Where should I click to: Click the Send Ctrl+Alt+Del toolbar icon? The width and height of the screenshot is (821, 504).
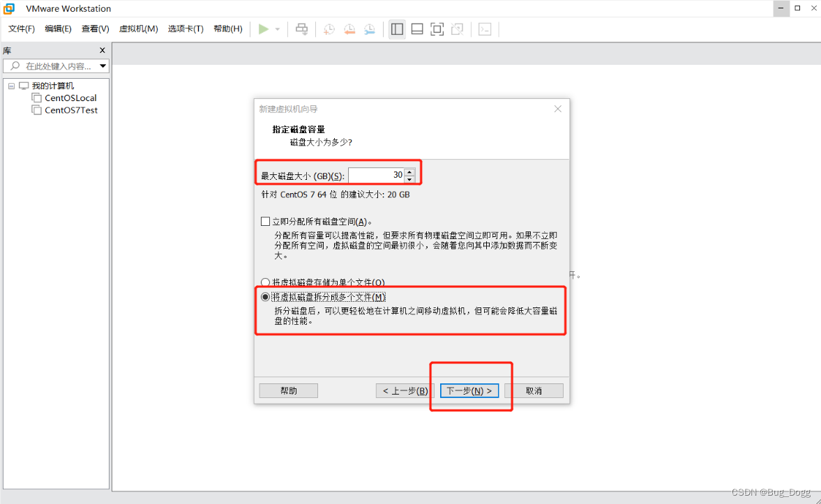(301, 29)
